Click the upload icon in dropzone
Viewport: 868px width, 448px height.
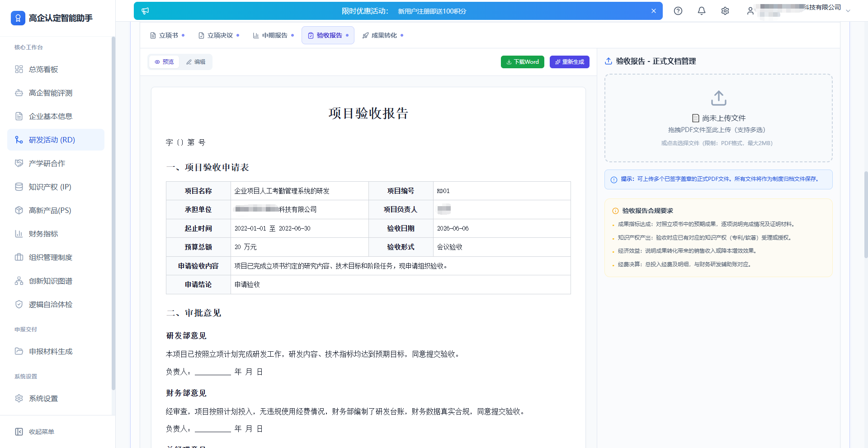pyautogui.click(x=718, y=98)
